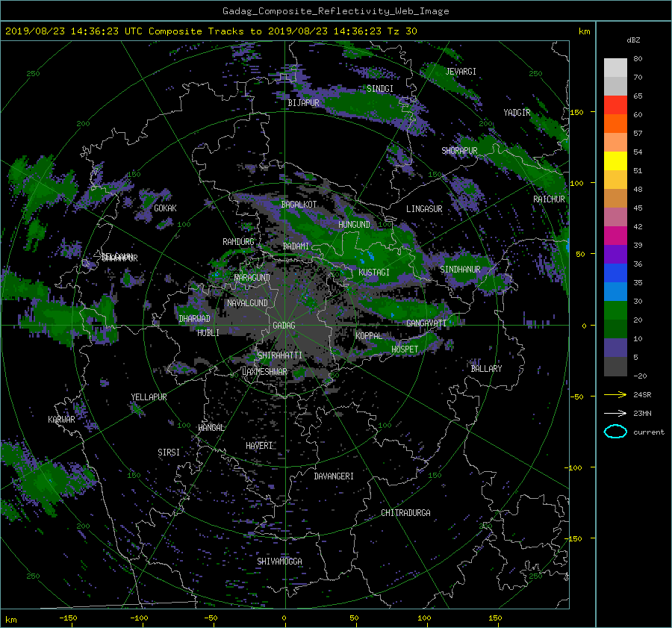672x628 pixels.
Task: Click the YADGIR label
Action: (x=517, y=113)
